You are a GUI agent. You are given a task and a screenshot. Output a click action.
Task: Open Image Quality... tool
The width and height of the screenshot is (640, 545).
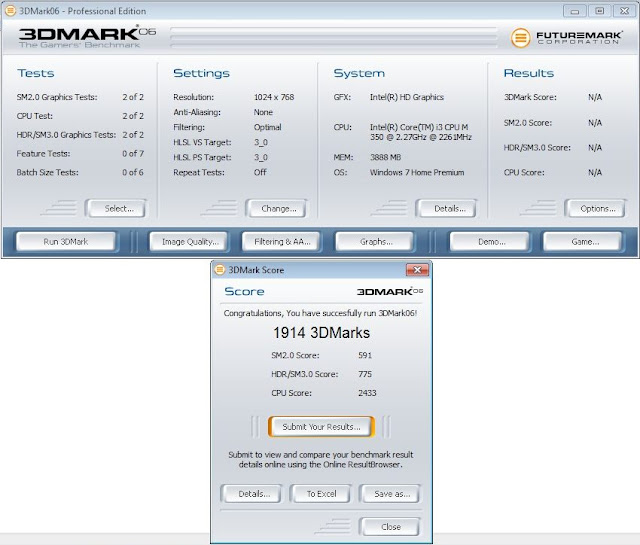[x=189, y=241]
